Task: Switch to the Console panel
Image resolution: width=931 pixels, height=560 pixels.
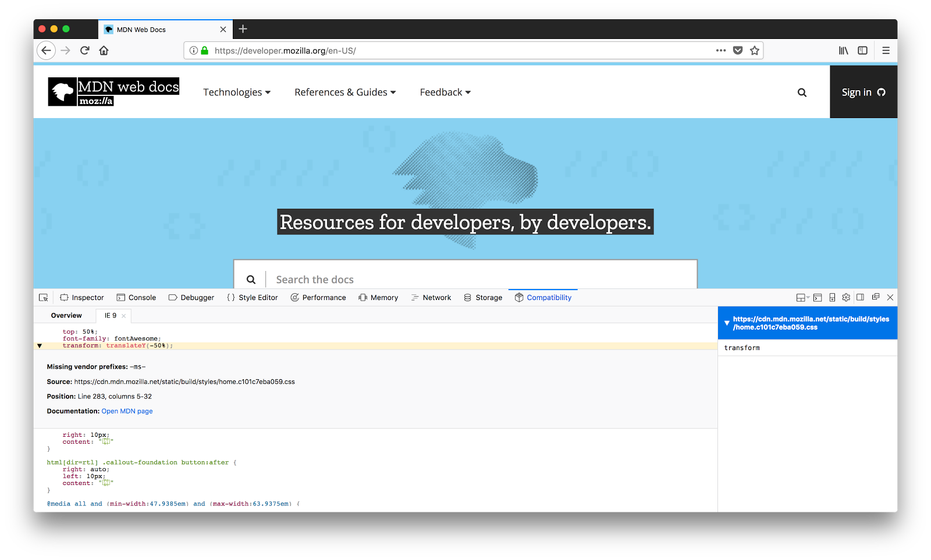Action: [x=136, y=298]
